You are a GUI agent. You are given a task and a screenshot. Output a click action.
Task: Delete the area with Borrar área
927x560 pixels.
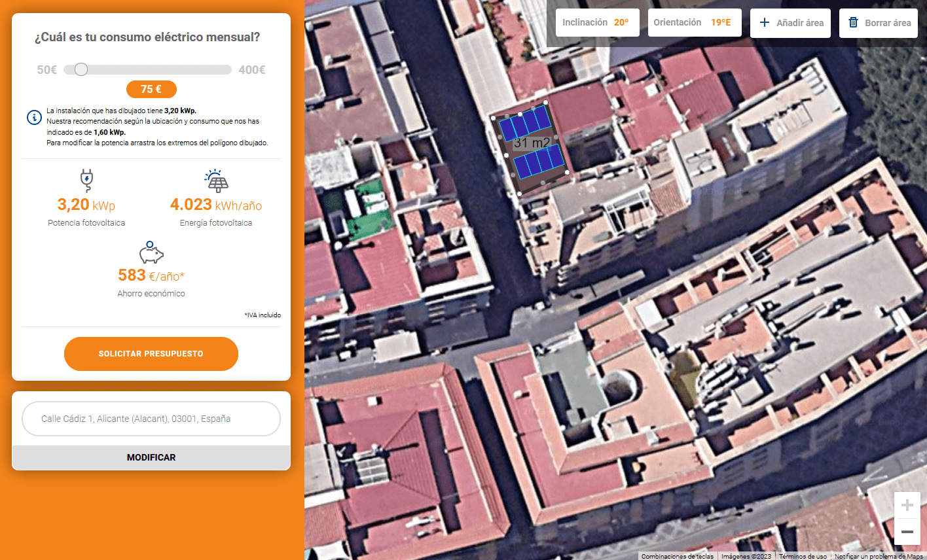point(879,23)
